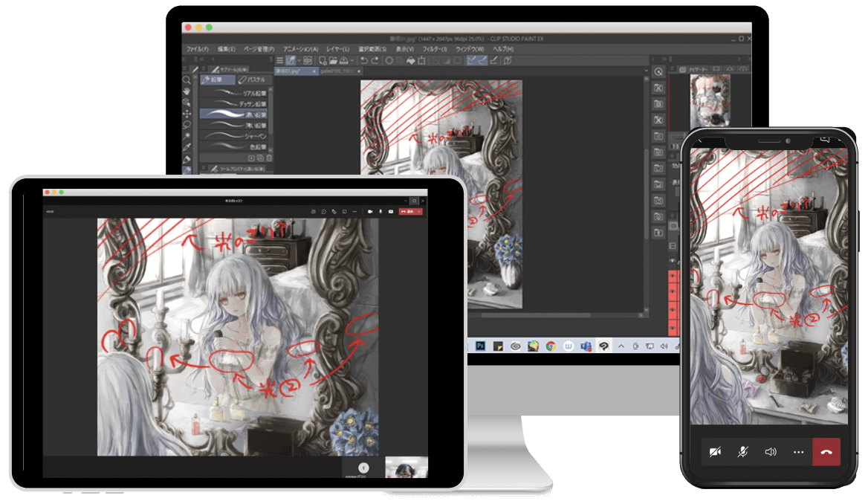Open 編集(E) menu

(226, 49)
